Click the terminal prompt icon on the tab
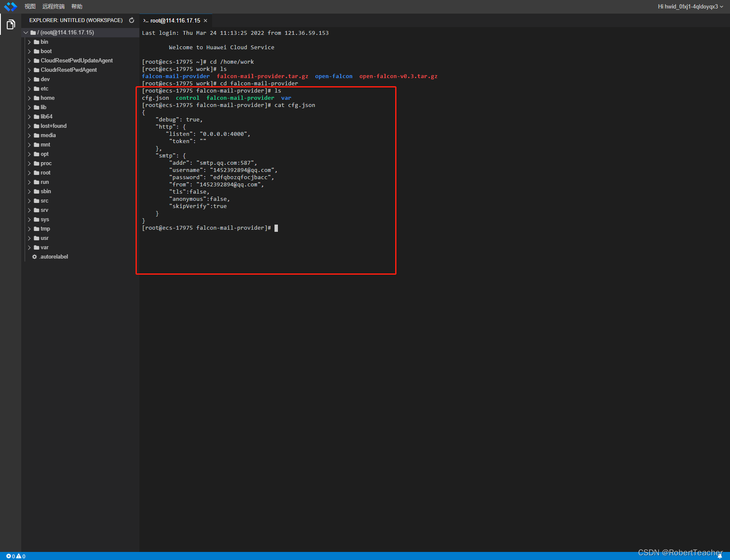The height and width of the screenshot is (560, 730). click(x=146, y=20)
